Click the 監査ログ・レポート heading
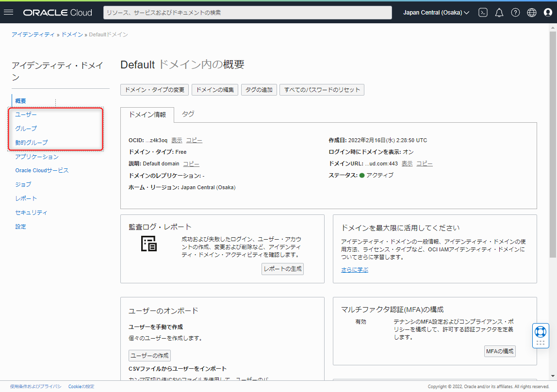This screenshot has height=392, width=557. pyautogui.click(x=160, y=227)
